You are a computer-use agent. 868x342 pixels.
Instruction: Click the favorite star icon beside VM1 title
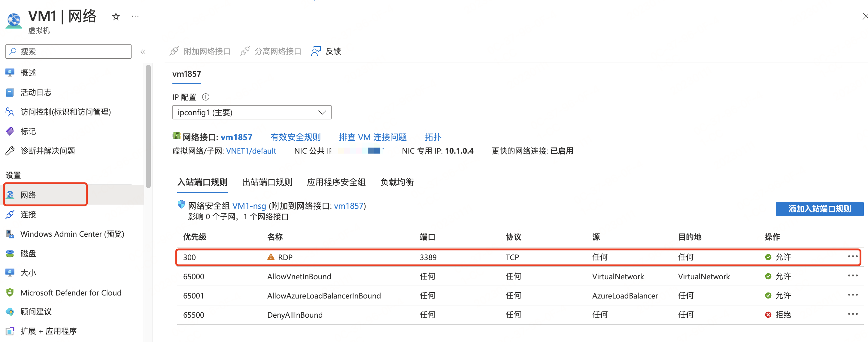116,16
